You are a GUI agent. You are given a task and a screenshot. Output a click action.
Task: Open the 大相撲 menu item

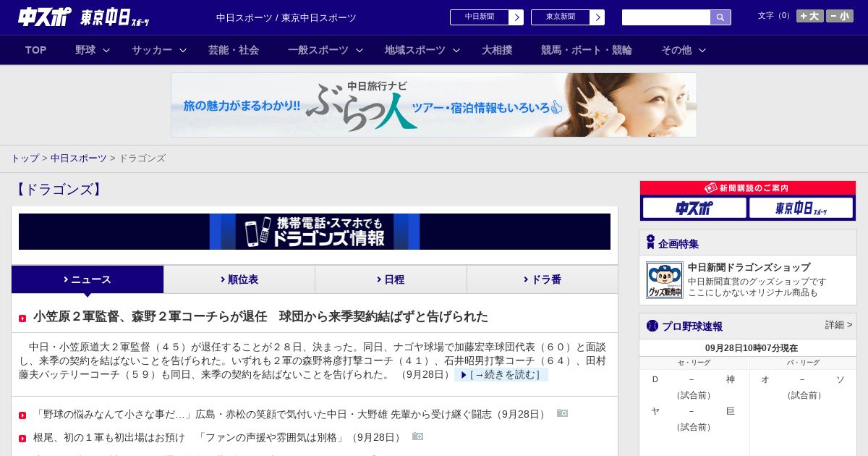[497, 50]
